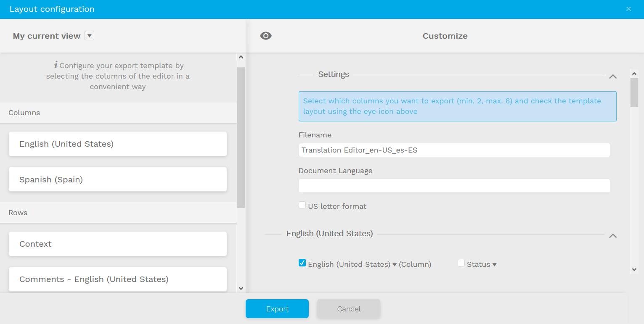Collapse the Settings section
Image resolution: width=644 pixels, height=324 pixels.
coord(613,76)
